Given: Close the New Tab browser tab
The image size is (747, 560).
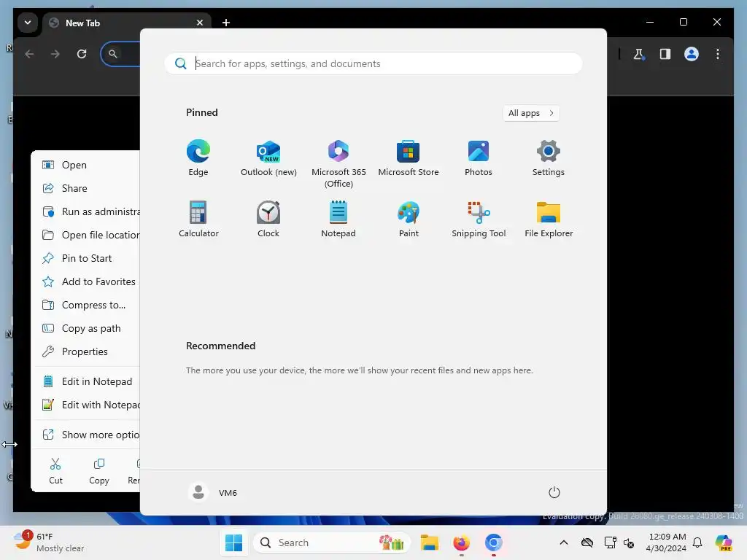Looking at the screenshot, I should (200, 23).
